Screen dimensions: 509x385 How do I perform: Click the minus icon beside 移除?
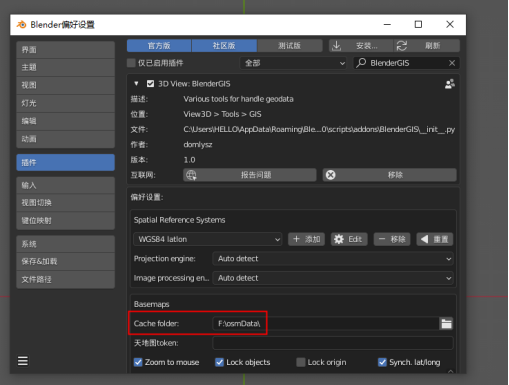click(x=382, y=239)
